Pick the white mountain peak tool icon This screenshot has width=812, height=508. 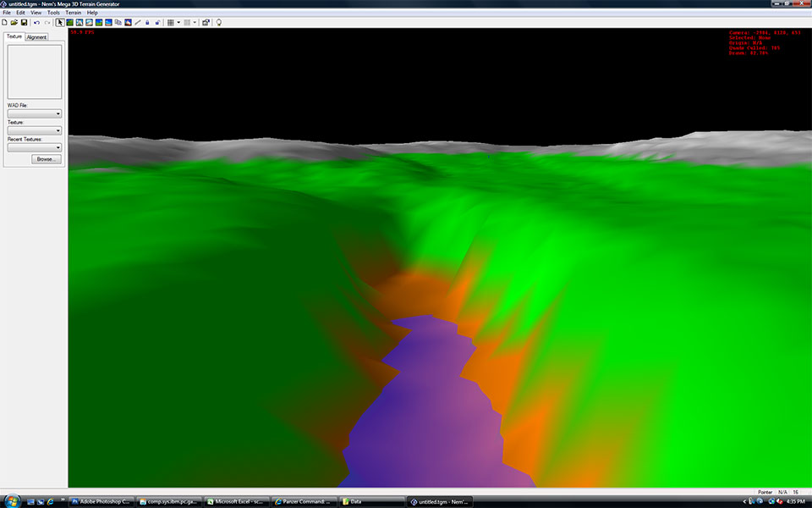point(80,22)
